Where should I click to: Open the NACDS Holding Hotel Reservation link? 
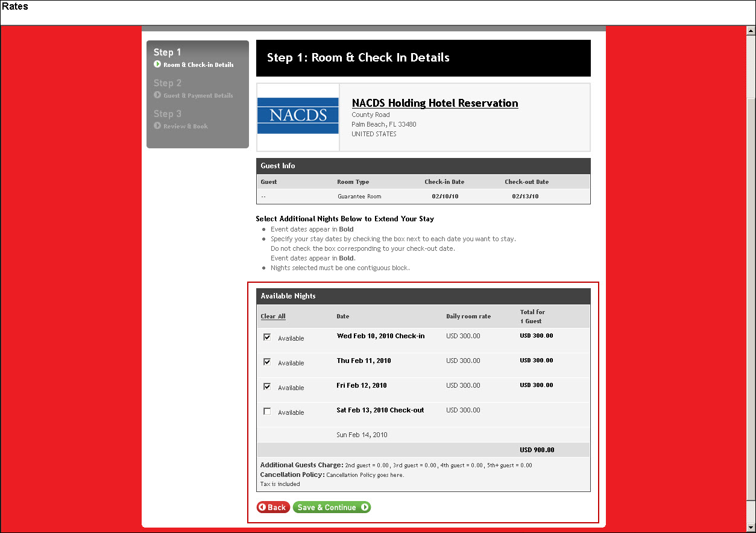435,103
